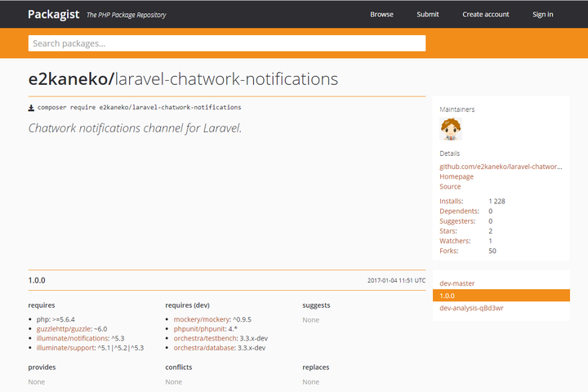View the Dependents list
Image resolution: width=588 pixels, height=392 pixels.
point(459,212)
